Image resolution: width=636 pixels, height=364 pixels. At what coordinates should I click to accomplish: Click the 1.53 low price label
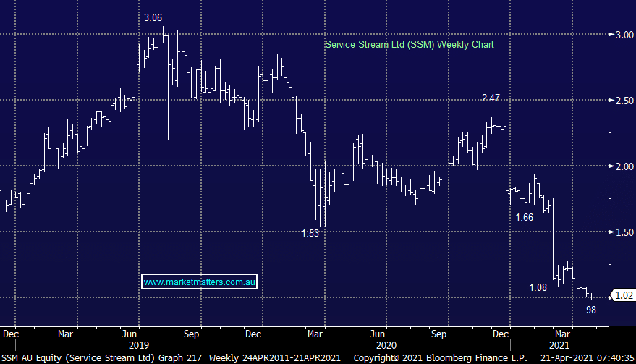[309, 233]
